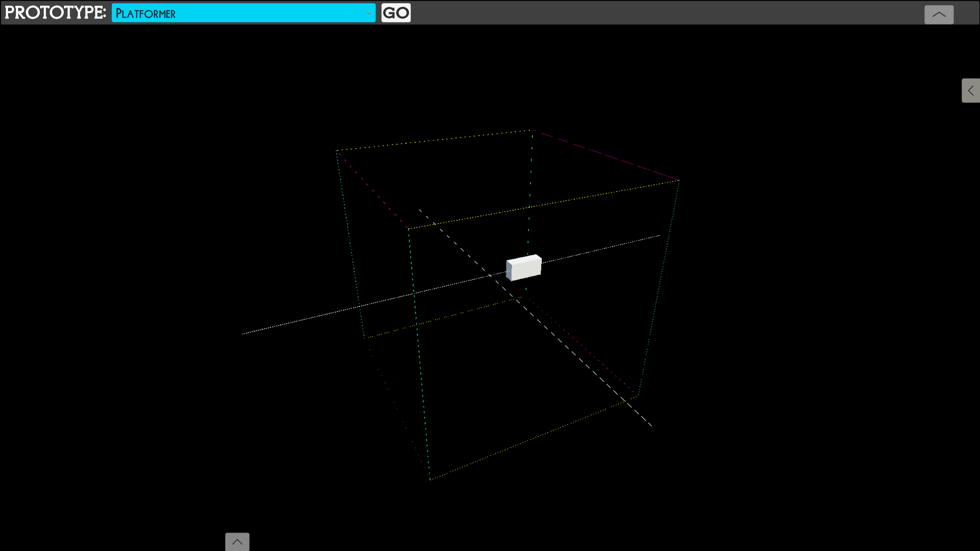Collapse the top bar with the up chevron
The width and height of the screenshot is (980, 551).
coord(939,15)
